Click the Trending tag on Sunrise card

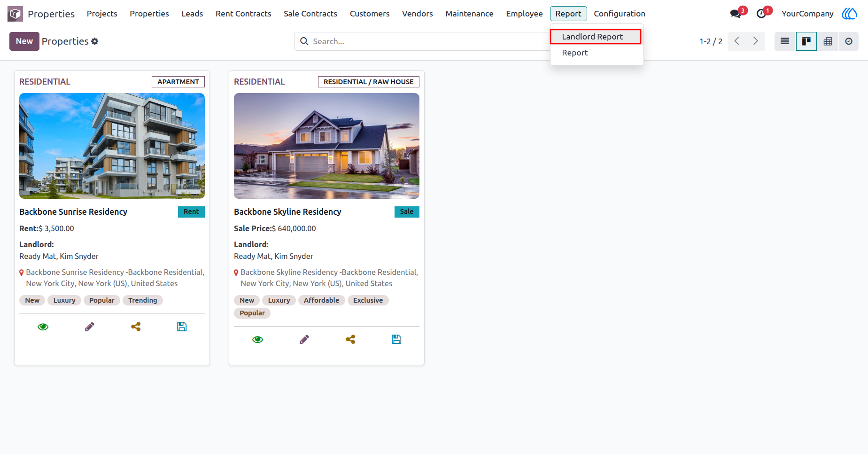pos(143,300)
